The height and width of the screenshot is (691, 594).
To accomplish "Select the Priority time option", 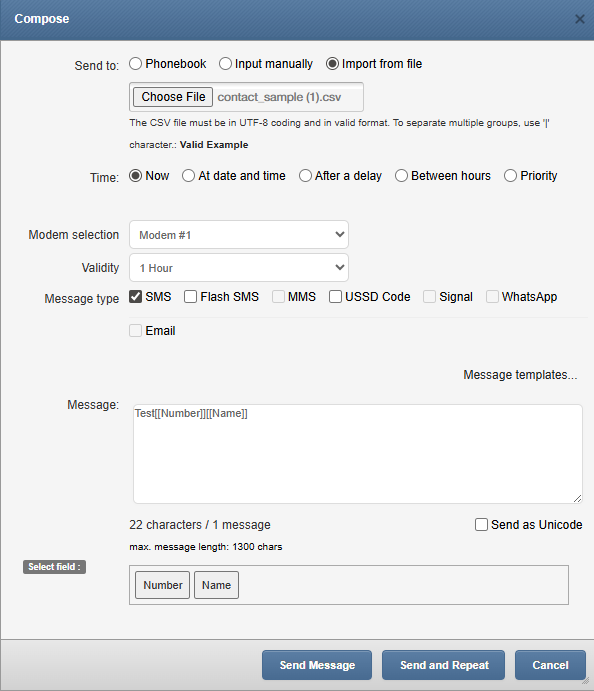I will click(x=510, y=176).
